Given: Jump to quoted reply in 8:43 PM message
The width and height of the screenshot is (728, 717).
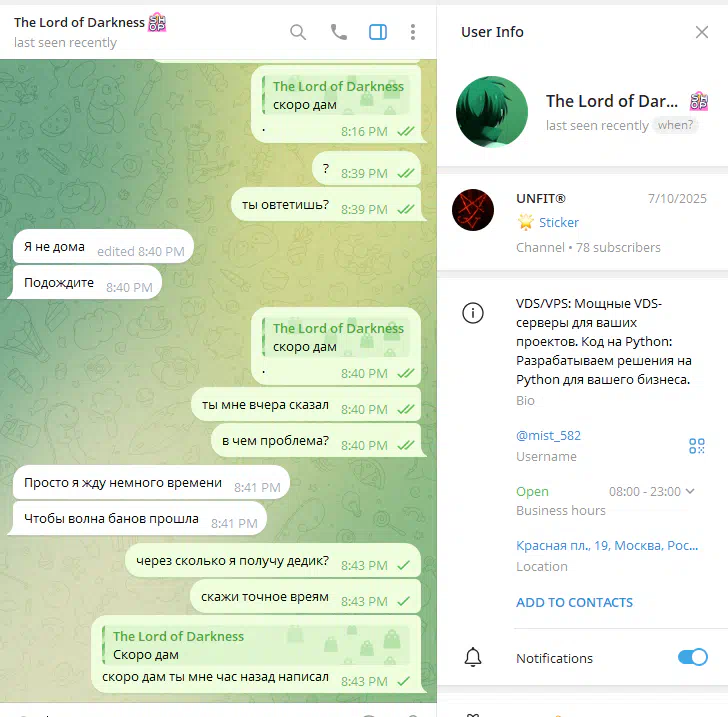Looking at the screenshot, I should pyautogui.click(x=256, y=645).
